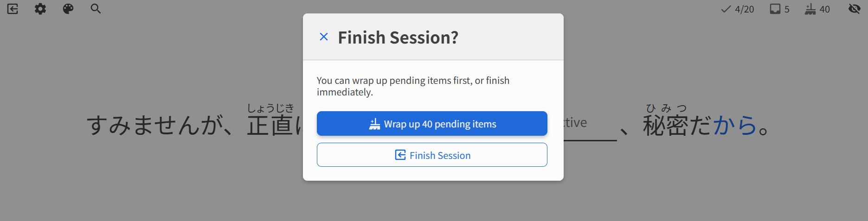Open the settings gear

coord(40,9)
